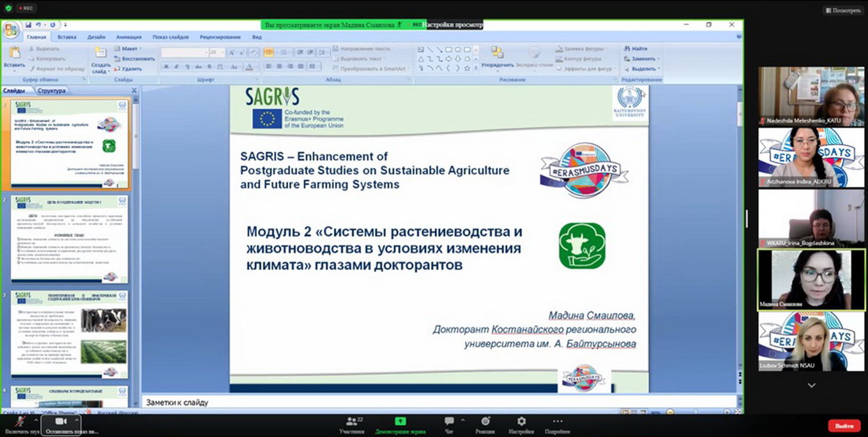868x437 pixels.
Task: Click the numbered list button
Action: coord(284,53)
